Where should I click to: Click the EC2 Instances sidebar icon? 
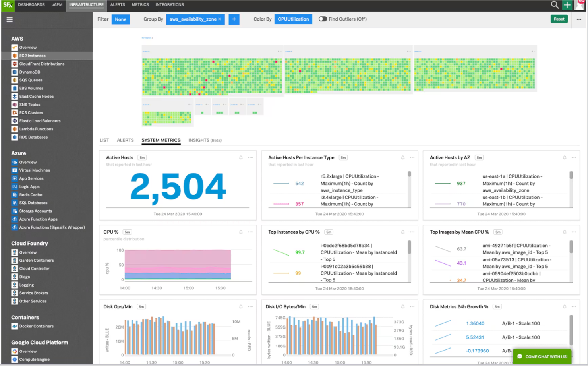pyautogui.click(x=15, y=56)
